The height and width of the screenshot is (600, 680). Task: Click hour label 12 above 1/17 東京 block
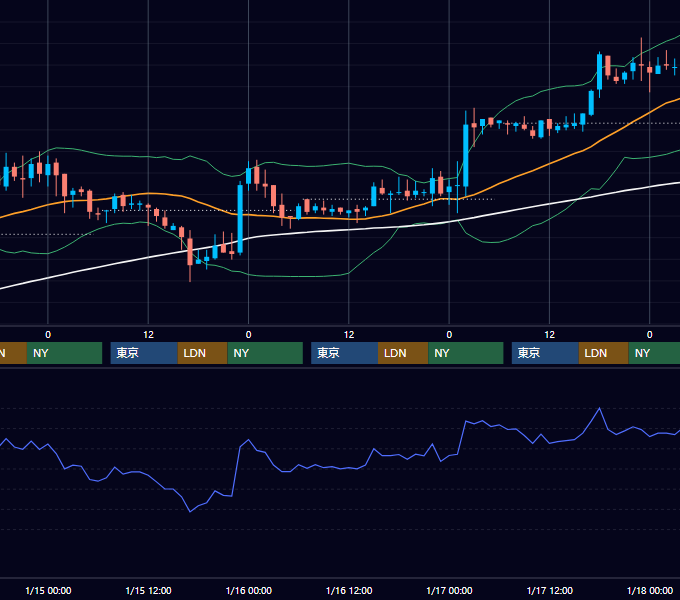(549, 335)
